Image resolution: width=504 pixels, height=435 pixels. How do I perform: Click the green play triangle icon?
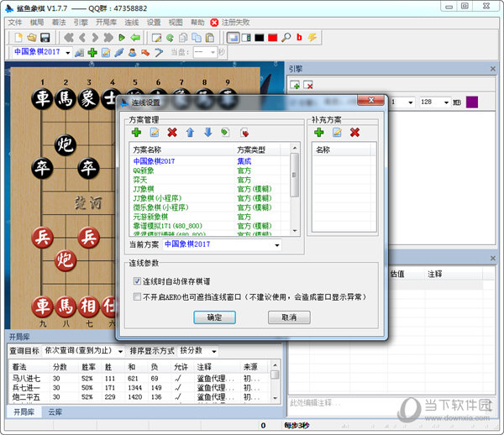pyautogui.click(x=122, y=38)
